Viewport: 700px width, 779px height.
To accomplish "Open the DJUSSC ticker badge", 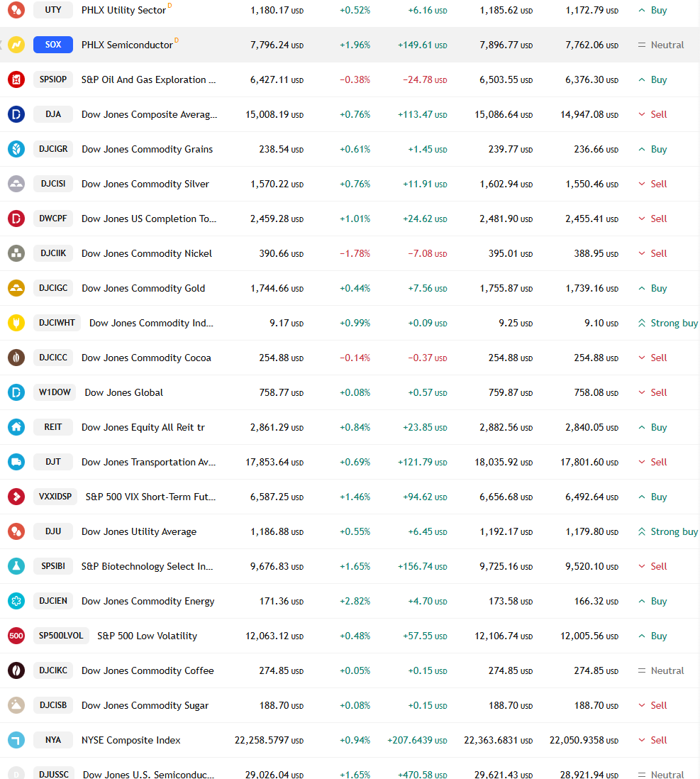I will coord(54,774).
